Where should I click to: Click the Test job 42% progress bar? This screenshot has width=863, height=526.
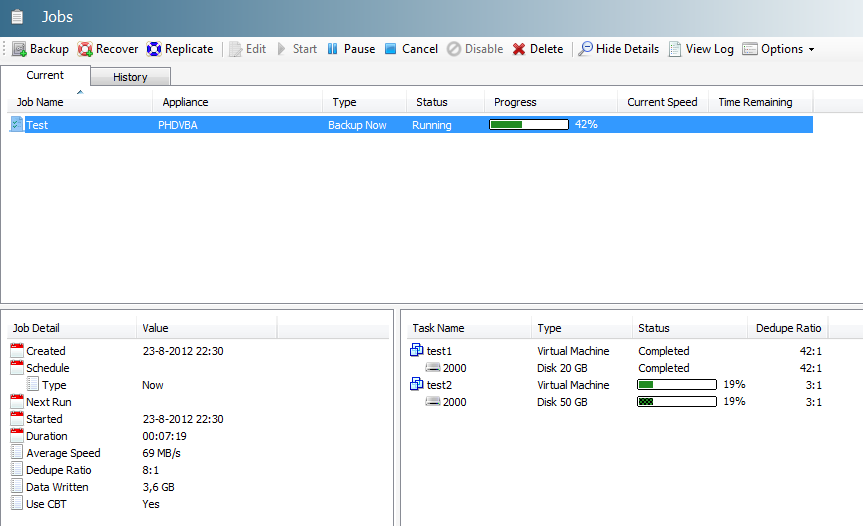point(528,125)
